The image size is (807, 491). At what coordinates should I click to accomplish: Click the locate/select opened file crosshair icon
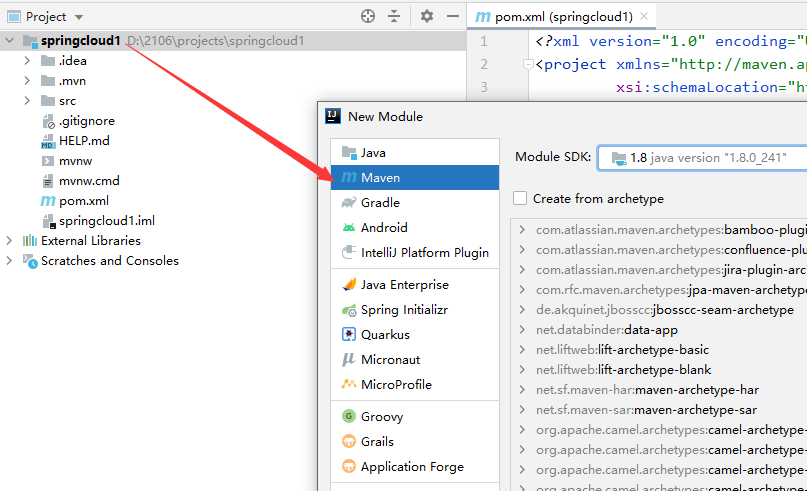pos(367,16)
